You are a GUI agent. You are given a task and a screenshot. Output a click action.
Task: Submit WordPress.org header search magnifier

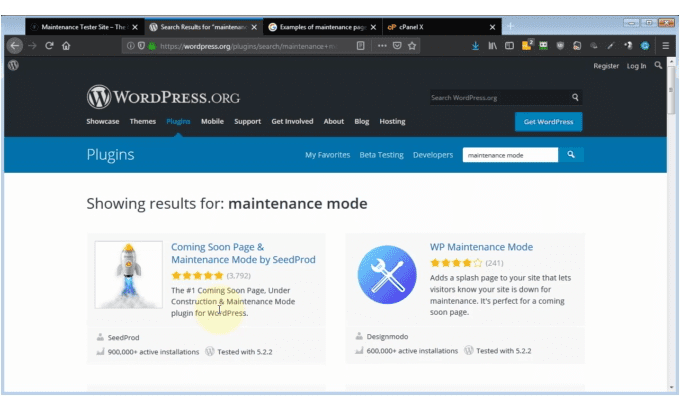(575, 98)
